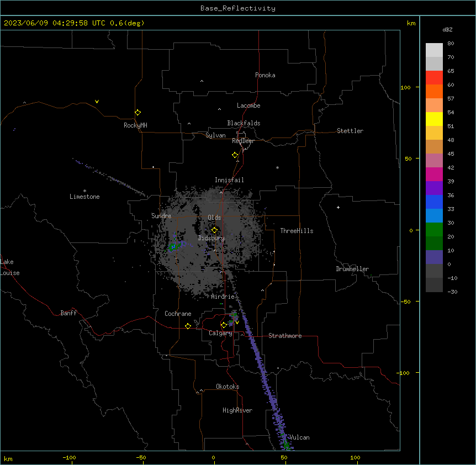
Task: Click the yellow diamond marker above Calgary label
Action: tap(224, 325)
